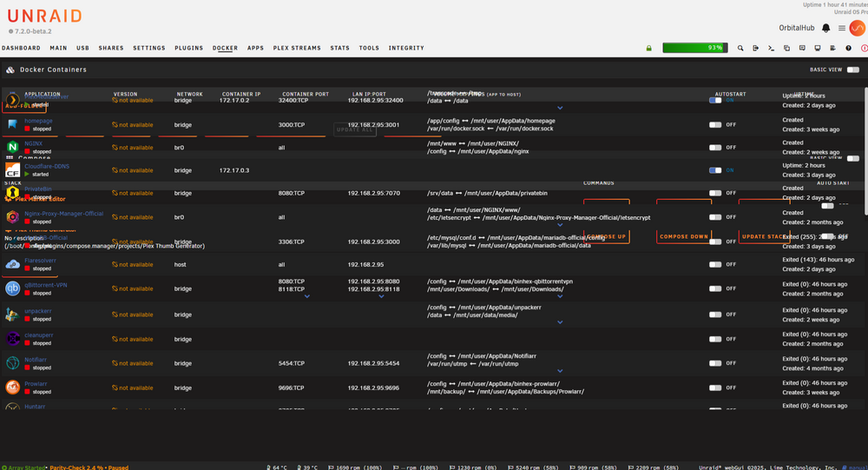Open the notifications bell icon
Screen dimensions: 868x470
tap(825, 29)
